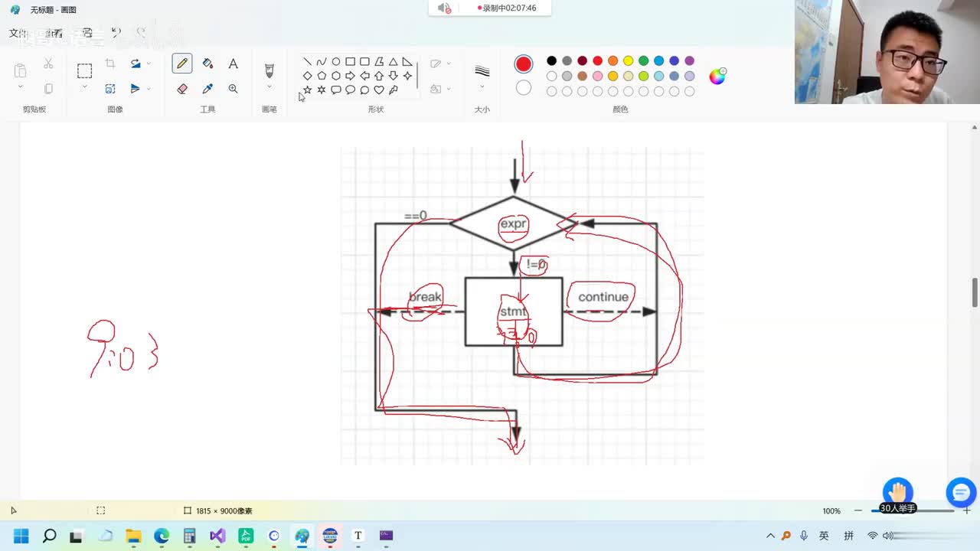980x551 pixels.
Task: Select the Text tool
Action: [x=233, y=64]
